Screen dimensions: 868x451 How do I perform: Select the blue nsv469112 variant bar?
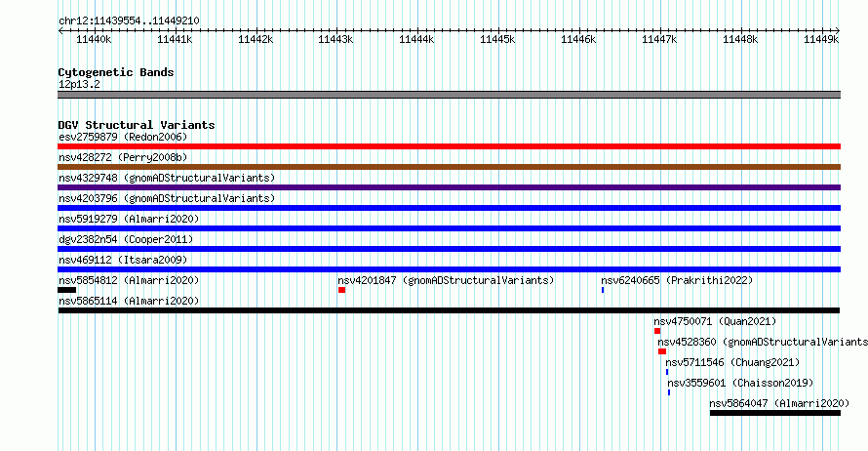449,269
